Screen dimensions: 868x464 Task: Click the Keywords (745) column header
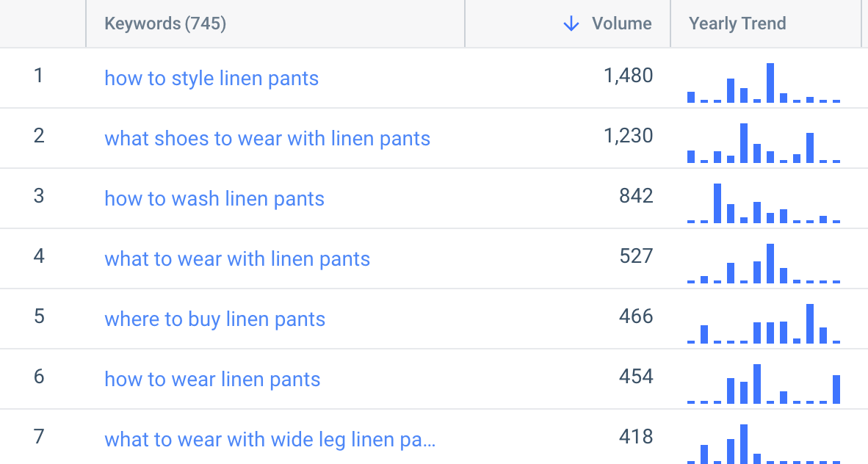(164, 23)
